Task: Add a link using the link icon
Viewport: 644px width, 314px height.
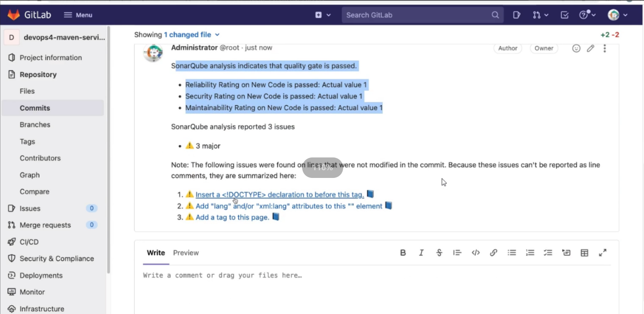Action: click(494, 253)
